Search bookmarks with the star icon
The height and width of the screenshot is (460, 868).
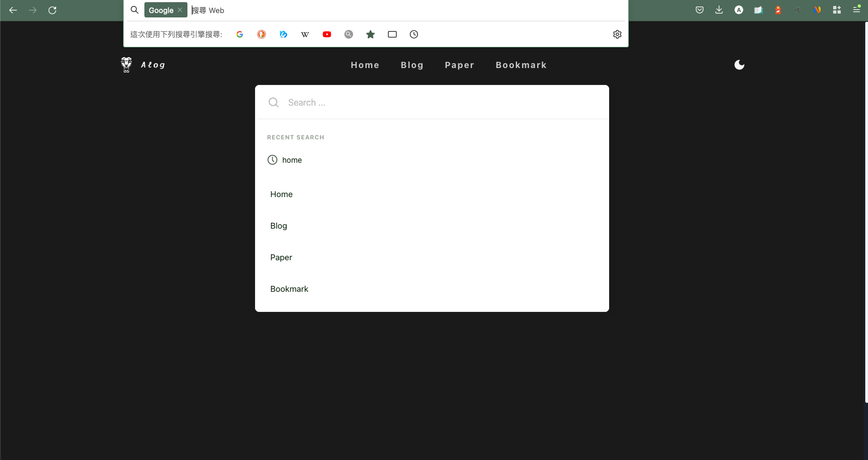(x=371, y=34)
